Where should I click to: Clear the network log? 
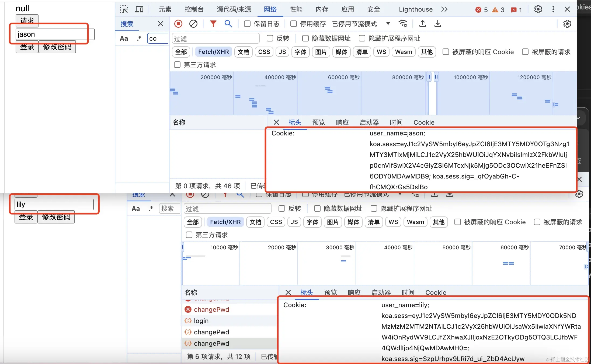(x=193, y=24)
